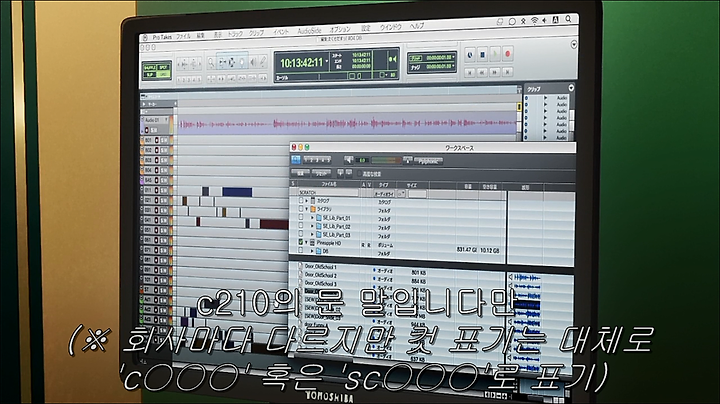Expand the カタログ tree row

[x=307, y=201]
